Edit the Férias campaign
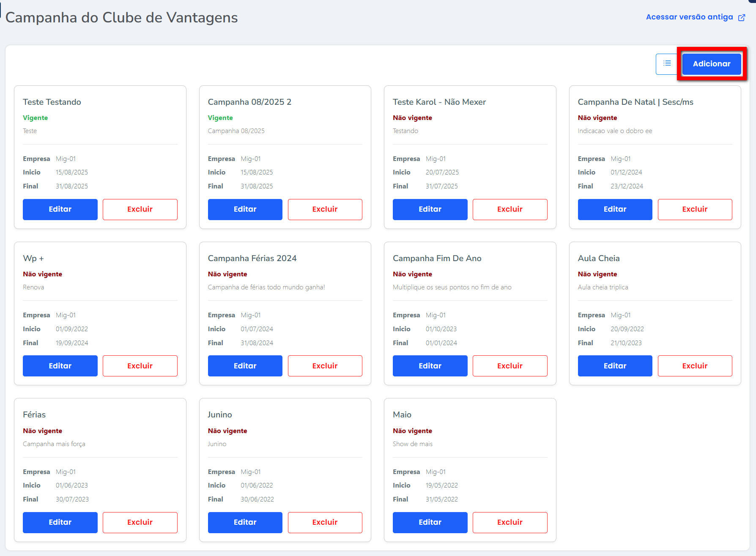This screenshot has width=756, height=556. [x=60, y=522]
